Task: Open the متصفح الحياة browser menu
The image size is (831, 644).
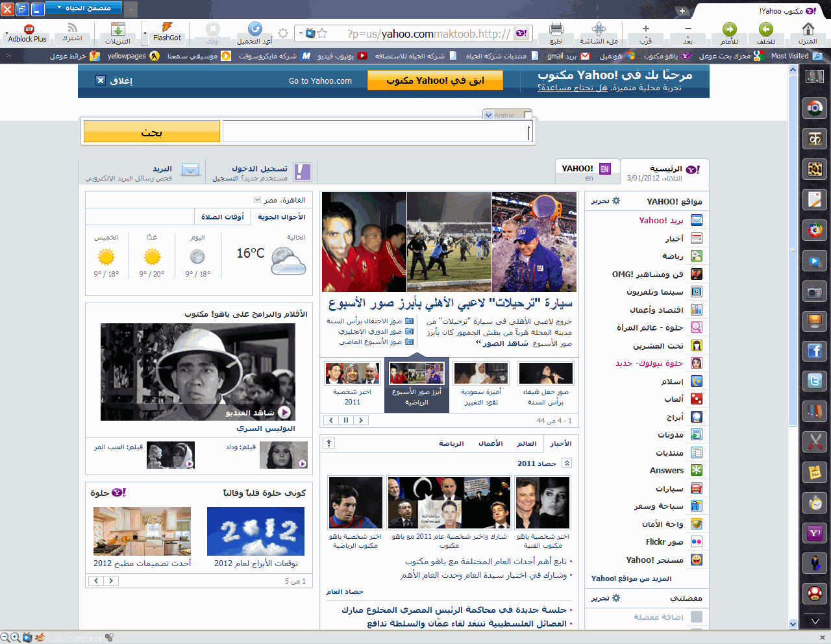Action: click(83, 8)
